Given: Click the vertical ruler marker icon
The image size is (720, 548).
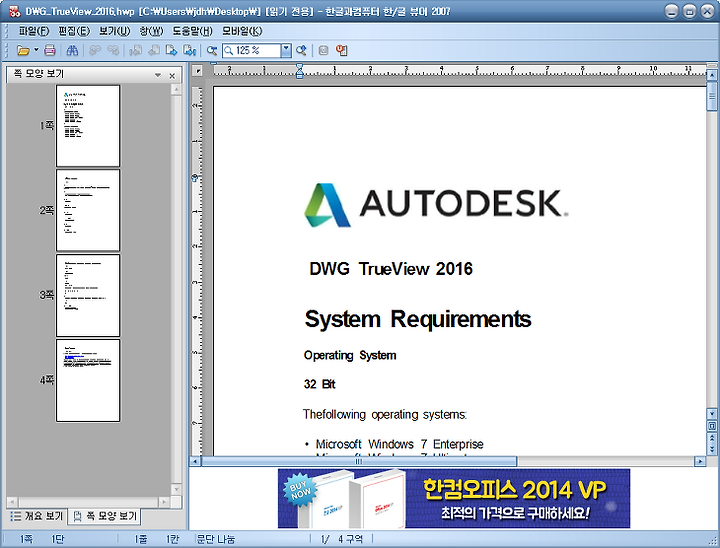Looking at the screenshot, I should [195, 178].
